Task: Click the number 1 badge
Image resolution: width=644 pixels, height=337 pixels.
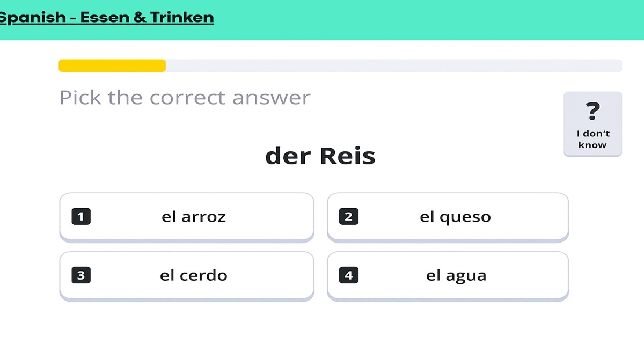Action: (x=81, y=217)
